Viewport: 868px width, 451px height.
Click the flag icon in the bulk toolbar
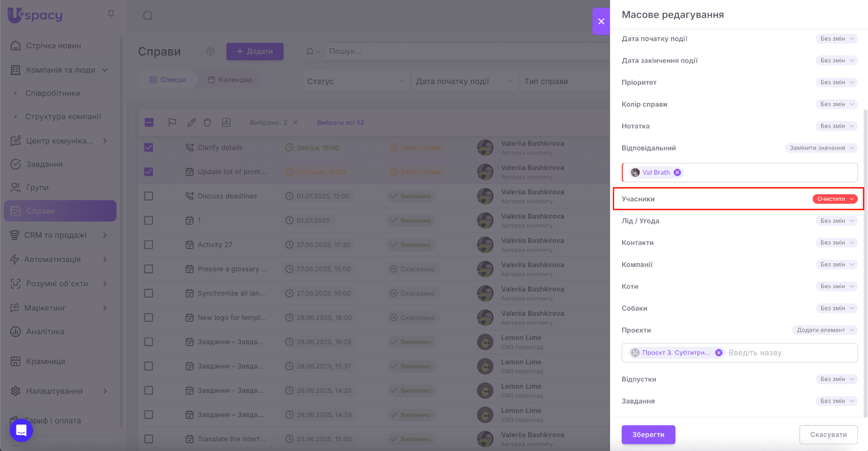pos(173,123)
